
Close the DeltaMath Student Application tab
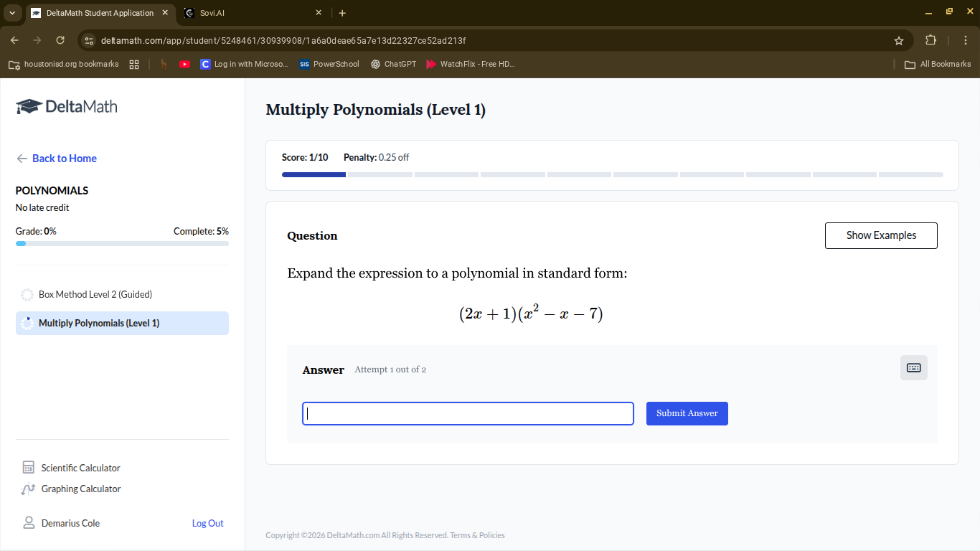click(164, 13)
